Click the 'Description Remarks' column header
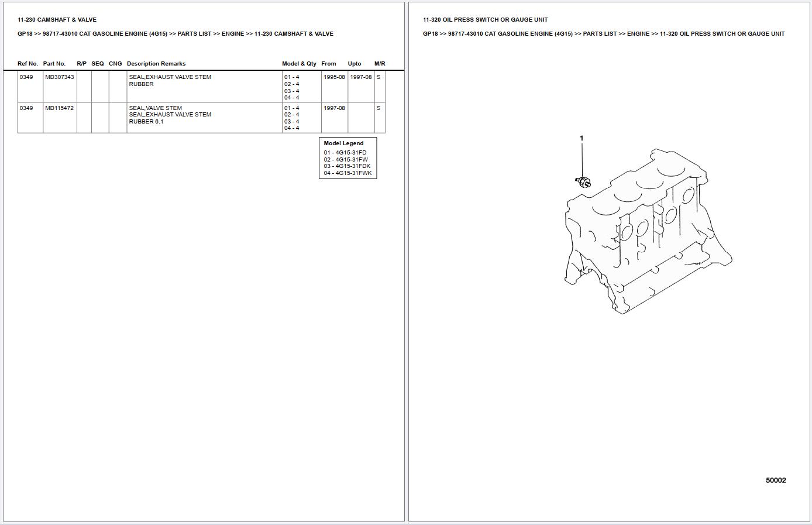The image size is (812, 525). [x=156, y=64]
